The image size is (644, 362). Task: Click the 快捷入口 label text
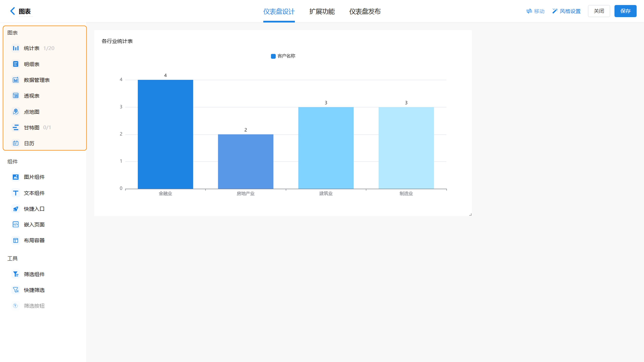tap(34, 209)
